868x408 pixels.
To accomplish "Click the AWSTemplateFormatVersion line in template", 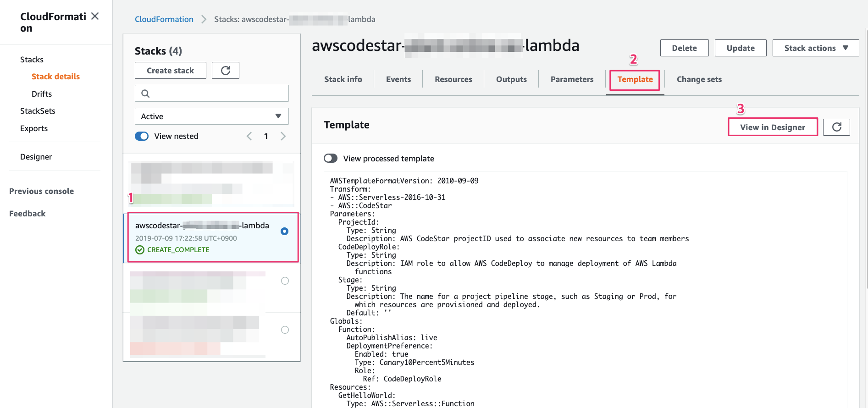I will (x=404, y=181).
